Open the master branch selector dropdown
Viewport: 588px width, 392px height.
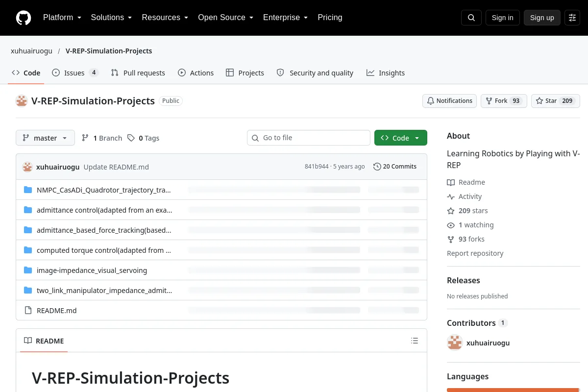(x=45, y=138)
